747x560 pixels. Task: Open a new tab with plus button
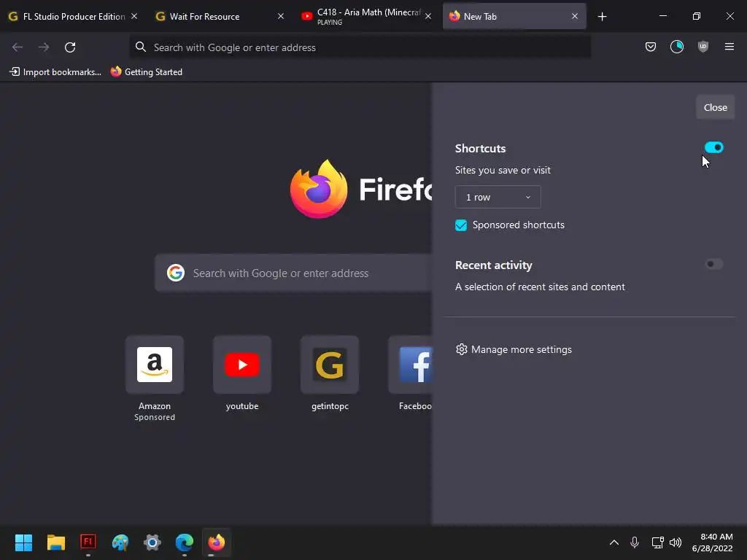(602, 17)
